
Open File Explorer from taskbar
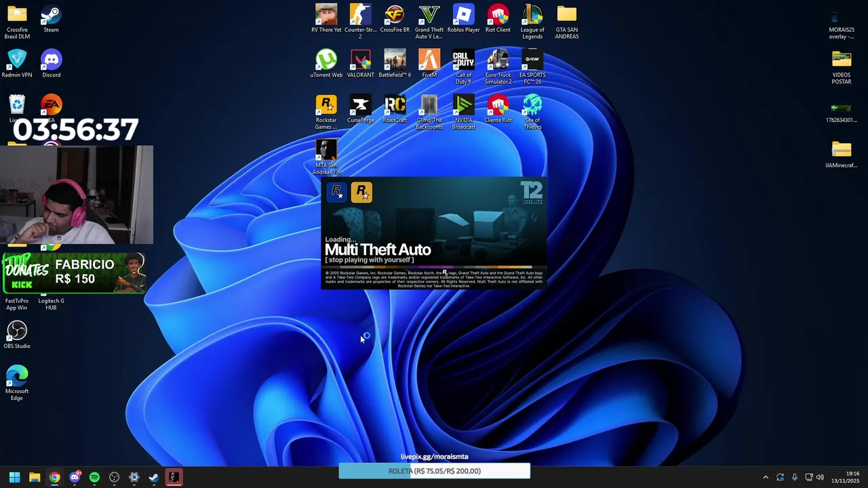[x=35, y=477]
